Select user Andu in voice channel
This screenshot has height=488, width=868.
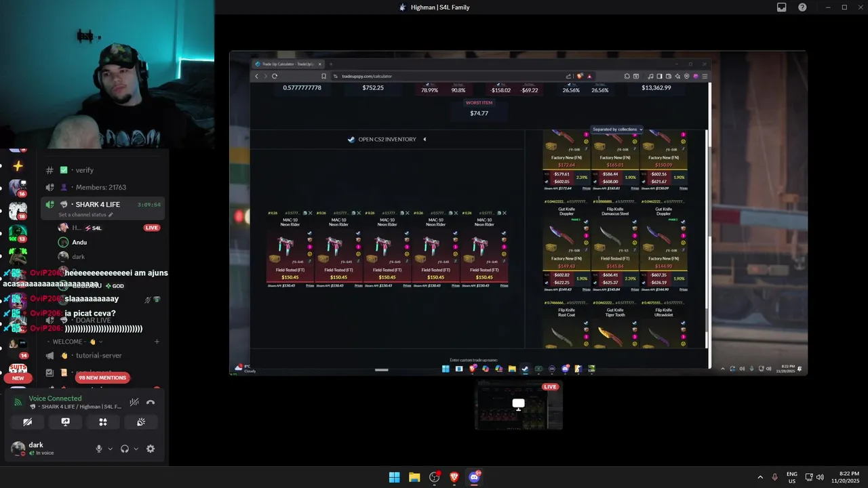[79, 243]
